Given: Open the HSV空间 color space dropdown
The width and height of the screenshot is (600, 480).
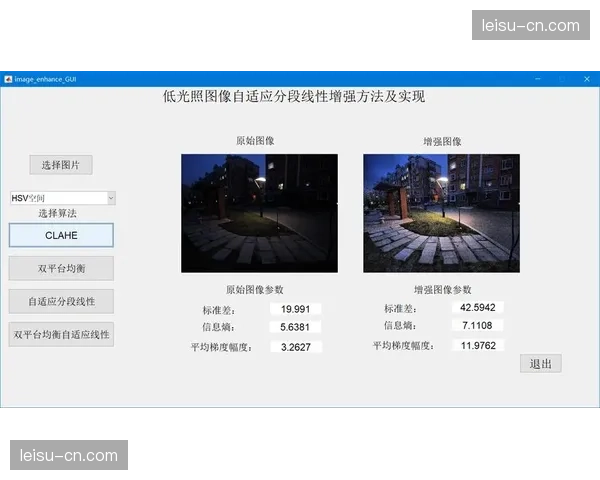Looking at the screenshot, I should click(x=63, y=198).
